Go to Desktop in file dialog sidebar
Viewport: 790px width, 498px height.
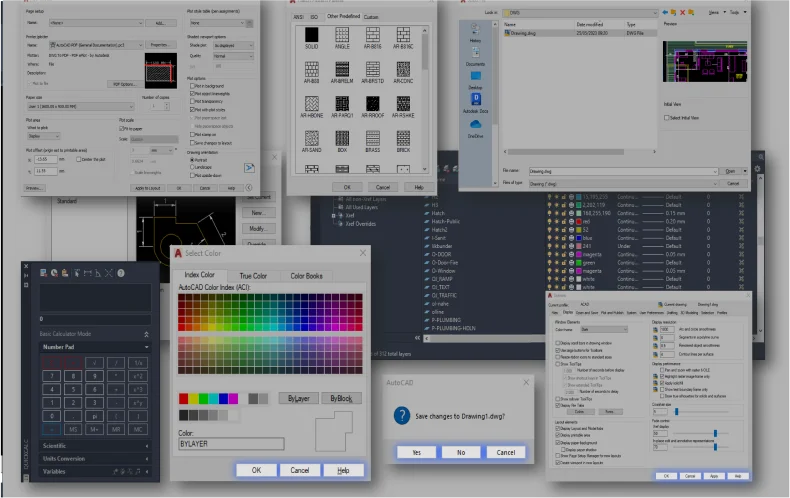(475, 80)
